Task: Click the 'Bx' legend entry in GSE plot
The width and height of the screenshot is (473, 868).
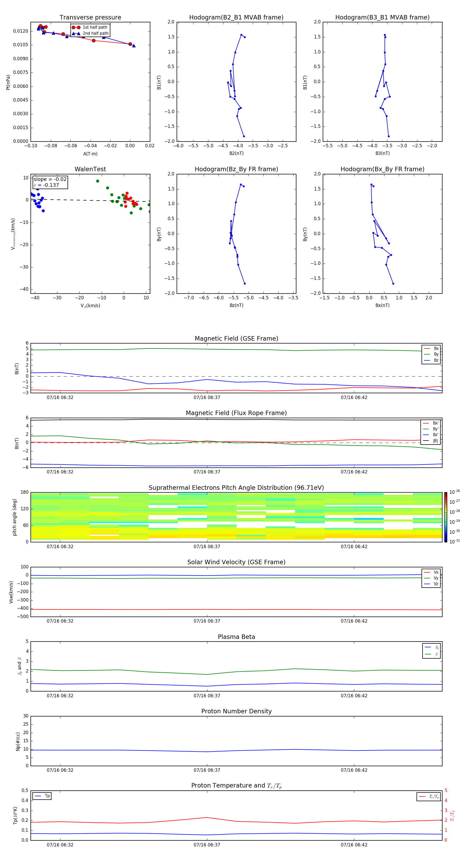Action: 431,349
